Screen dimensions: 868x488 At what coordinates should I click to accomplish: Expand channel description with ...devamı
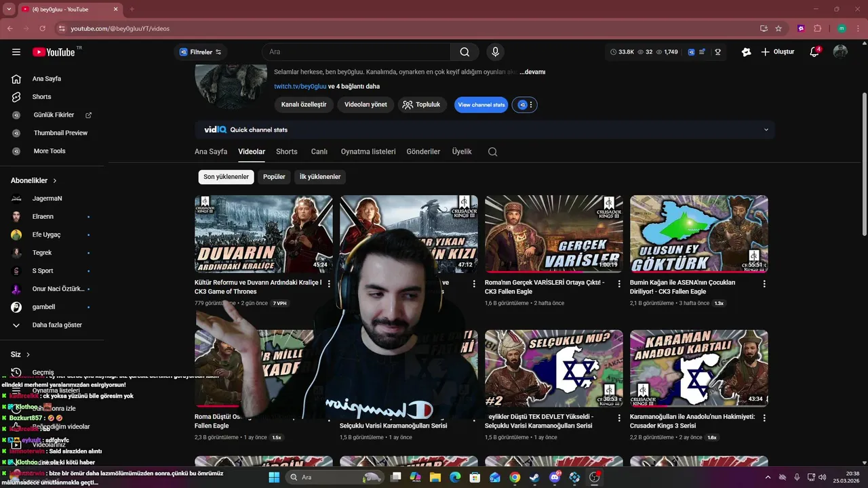(x=532, y=72)
